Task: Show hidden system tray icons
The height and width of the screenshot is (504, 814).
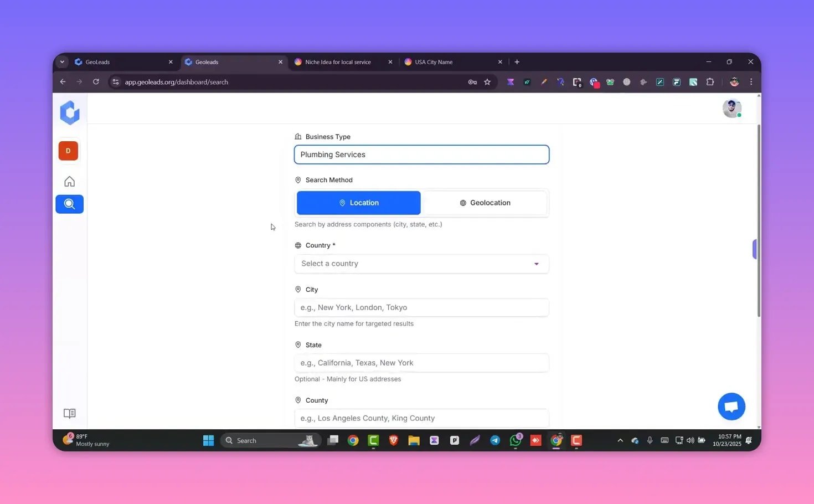Action: point(620,440)
